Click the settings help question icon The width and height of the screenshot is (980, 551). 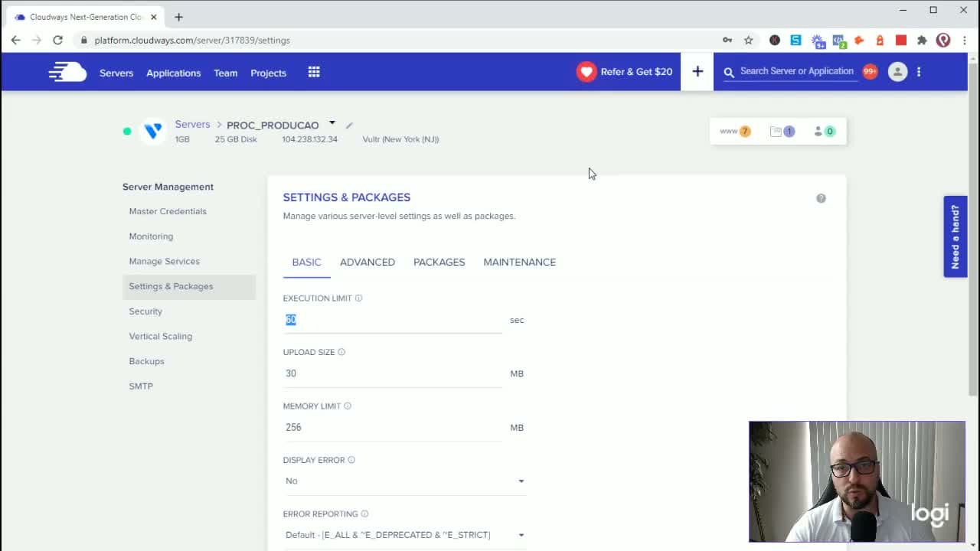(821, 198)
